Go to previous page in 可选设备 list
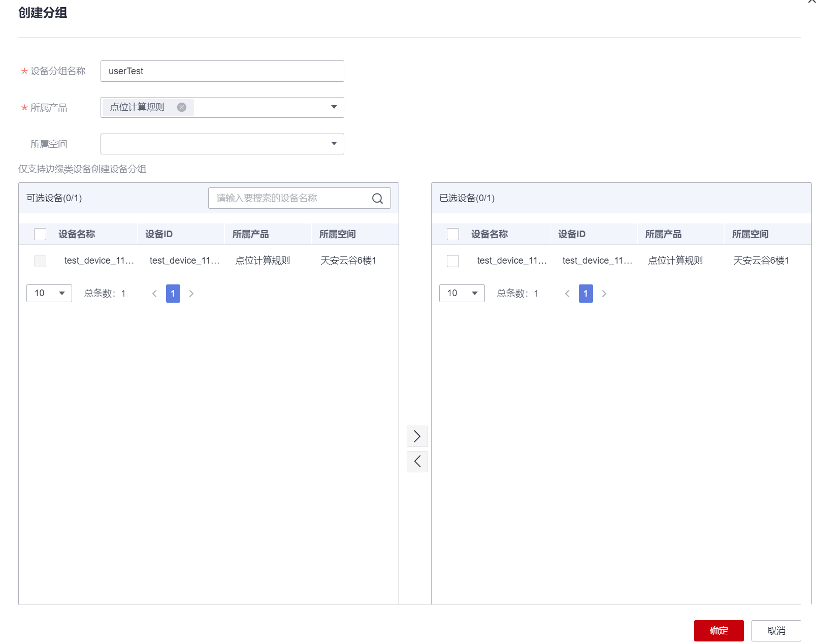Viewport: 817px width, 644px height. [155, 294]
